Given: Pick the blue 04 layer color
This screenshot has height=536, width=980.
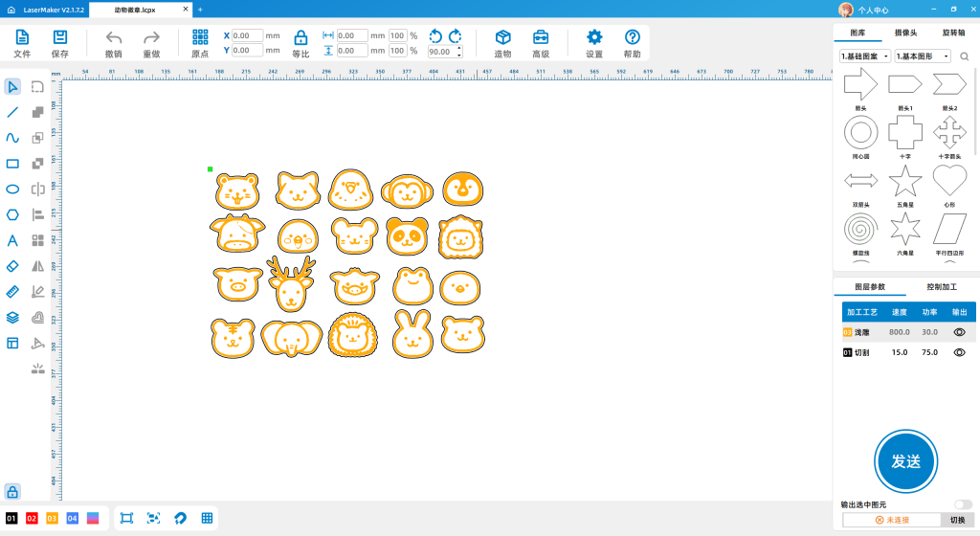Looking at the screenshot, I should [73, 518].
